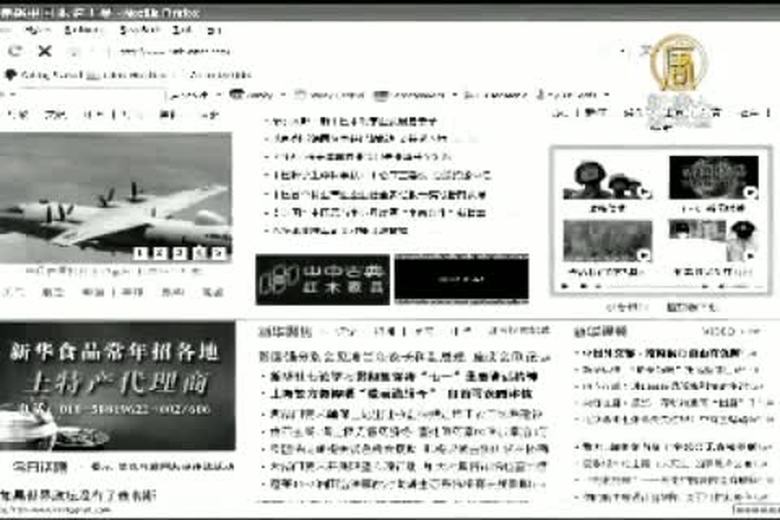Expand the address bar history dropdown arrow
780x520 pixels.
622,51
